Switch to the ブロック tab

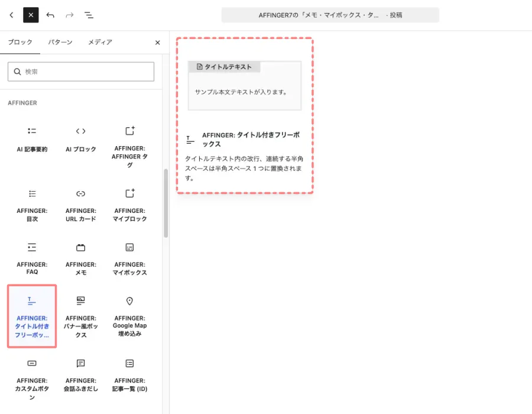pos(20,42)
